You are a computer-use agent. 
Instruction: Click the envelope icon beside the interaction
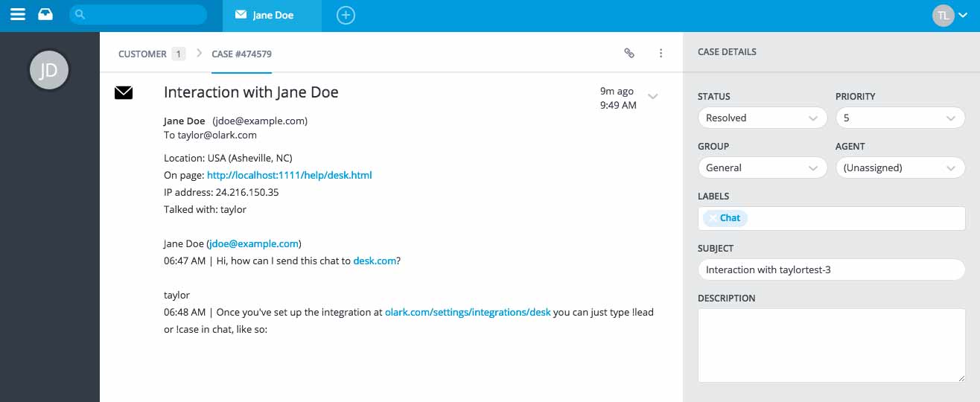(124, 93)
